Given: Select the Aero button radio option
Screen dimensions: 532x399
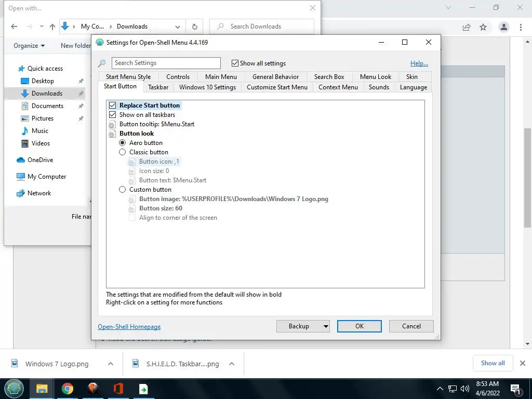Looking at the screenshot, I should point(122,143).
